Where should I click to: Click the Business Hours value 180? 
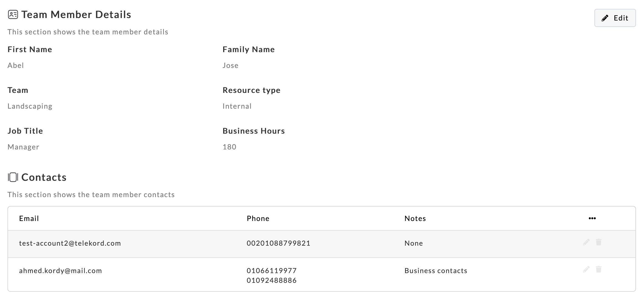point(229,147)
